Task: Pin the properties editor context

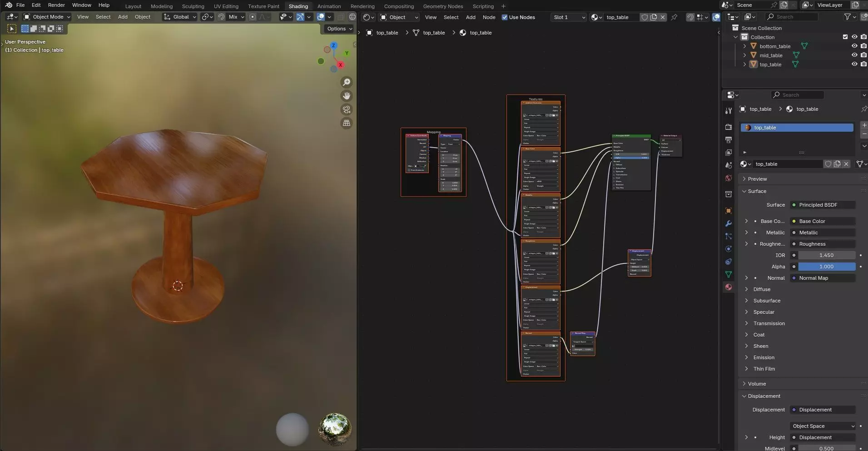Action: point(863,109)
